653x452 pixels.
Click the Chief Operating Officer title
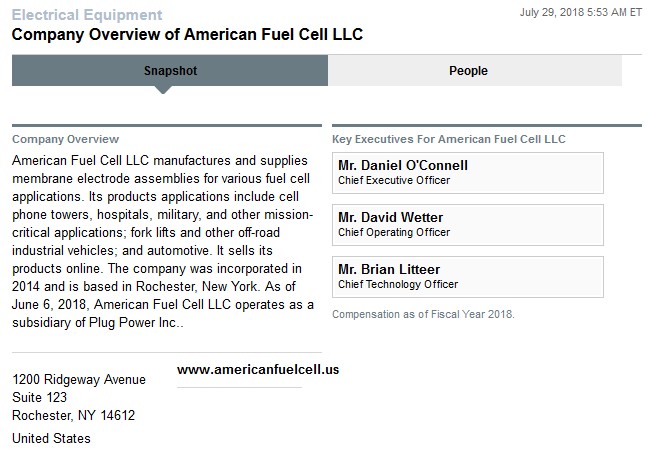(394, 233)
